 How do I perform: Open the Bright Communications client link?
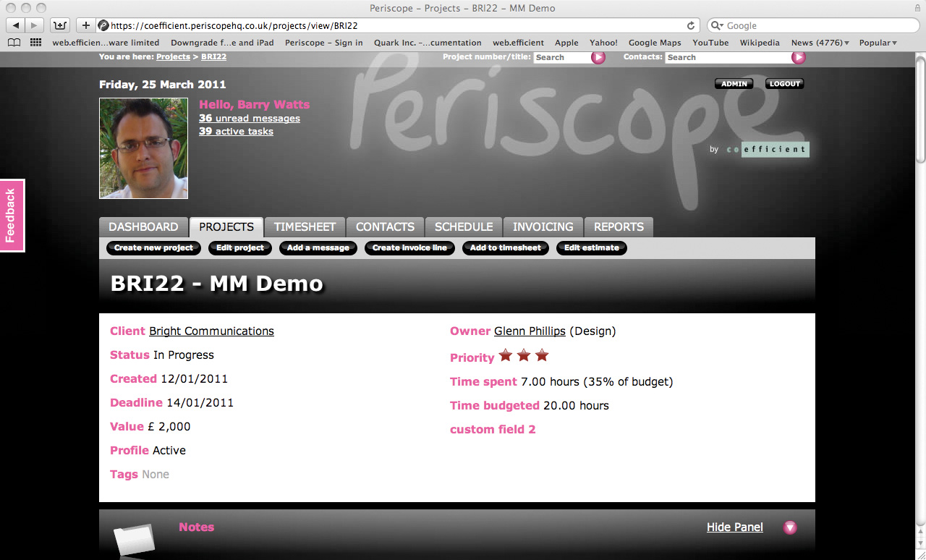(211, 331)
